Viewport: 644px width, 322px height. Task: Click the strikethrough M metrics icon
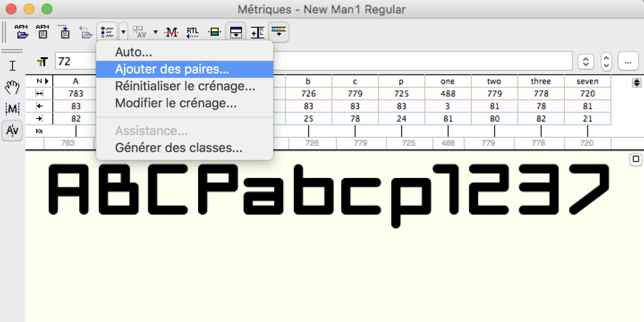(171, 31)
